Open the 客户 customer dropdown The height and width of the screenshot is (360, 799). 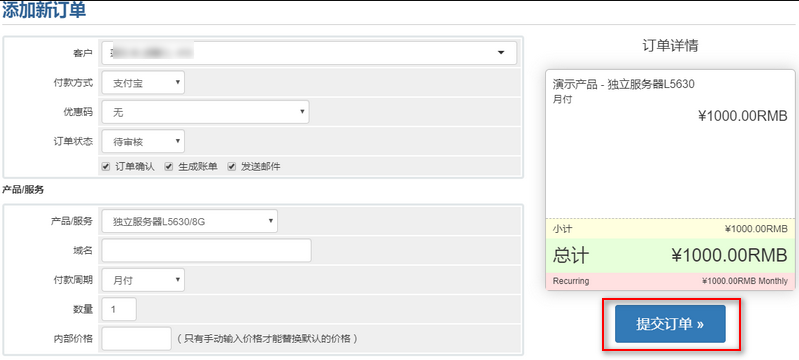[x=309, y=53]
